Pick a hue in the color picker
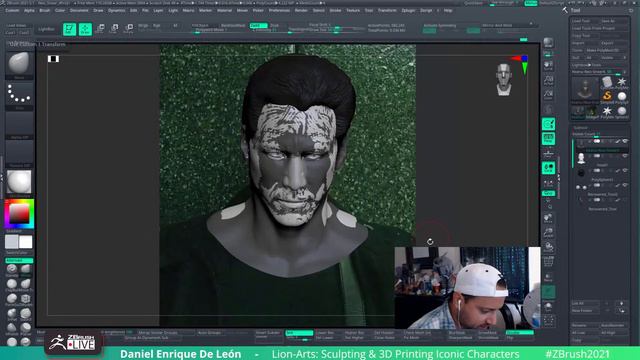Viewport: 640px width, 360px height. point(19,214)
